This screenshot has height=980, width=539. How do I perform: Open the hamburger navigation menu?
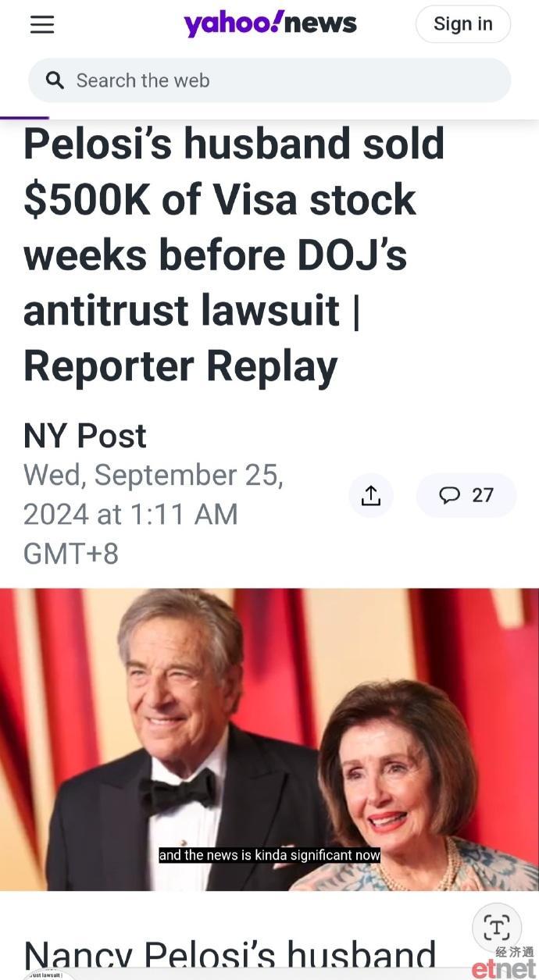point(42,24)
